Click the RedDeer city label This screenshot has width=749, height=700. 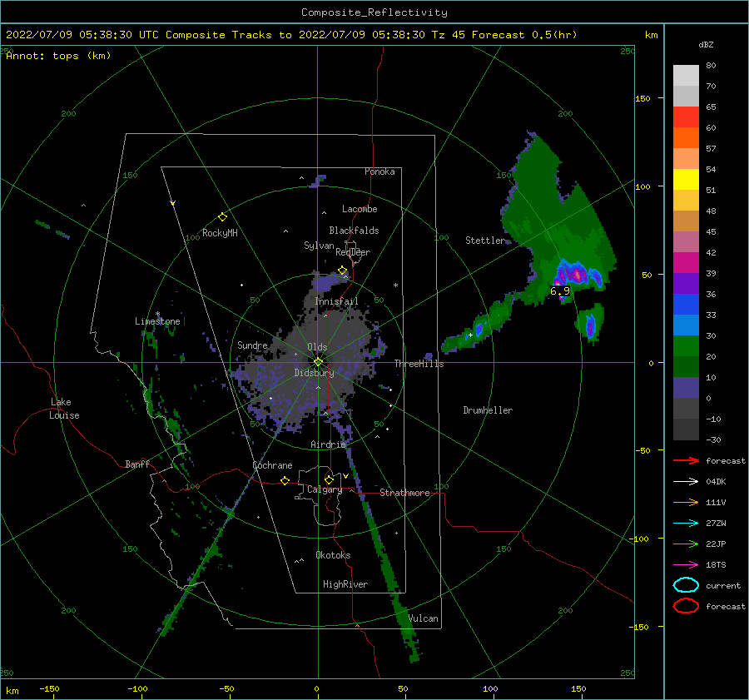(353, 252)
